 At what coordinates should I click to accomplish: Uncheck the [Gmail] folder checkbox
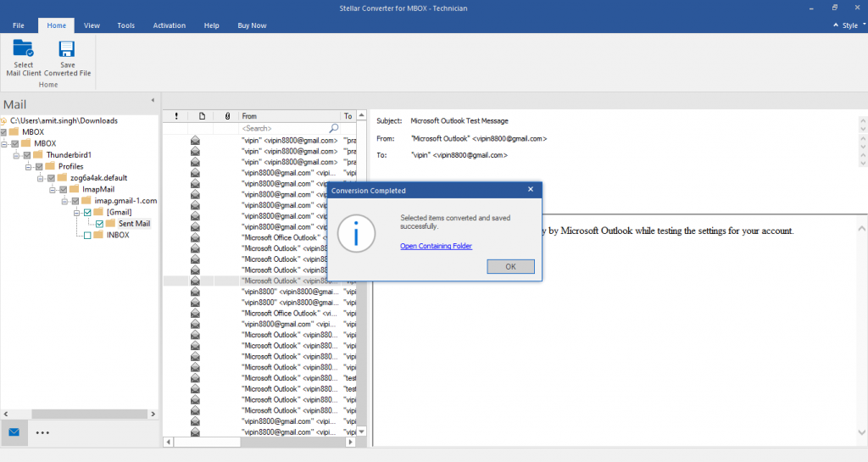[x=87, y=213]
